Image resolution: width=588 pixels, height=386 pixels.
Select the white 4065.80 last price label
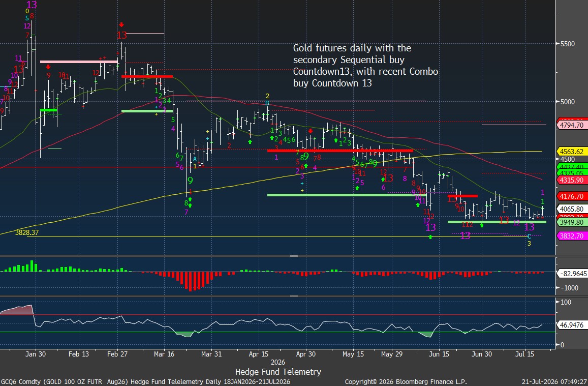point(572,209)
